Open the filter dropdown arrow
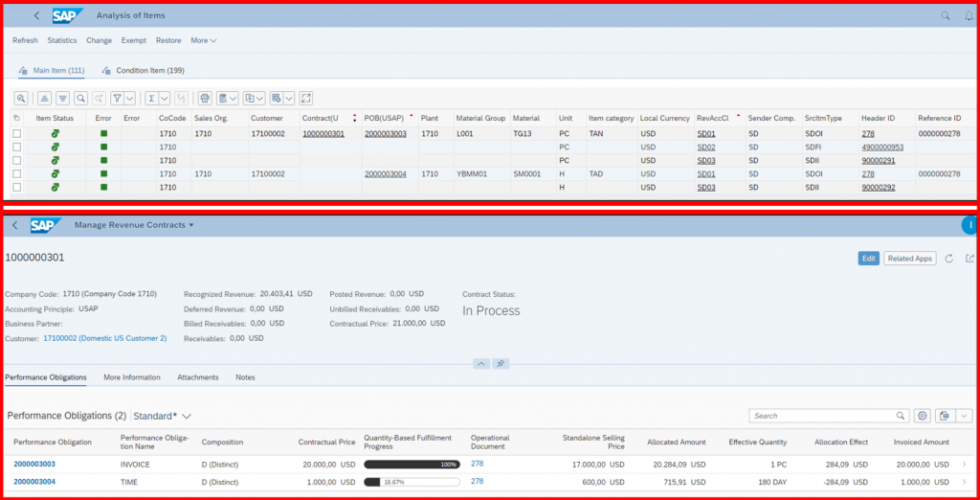 (x=130, y=98)
